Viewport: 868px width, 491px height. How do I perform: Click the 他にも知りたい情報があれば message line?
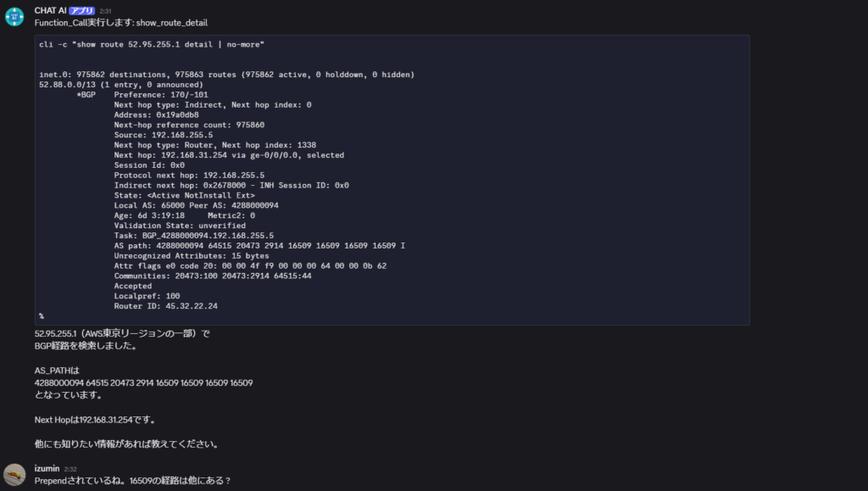tap(127, 444)
